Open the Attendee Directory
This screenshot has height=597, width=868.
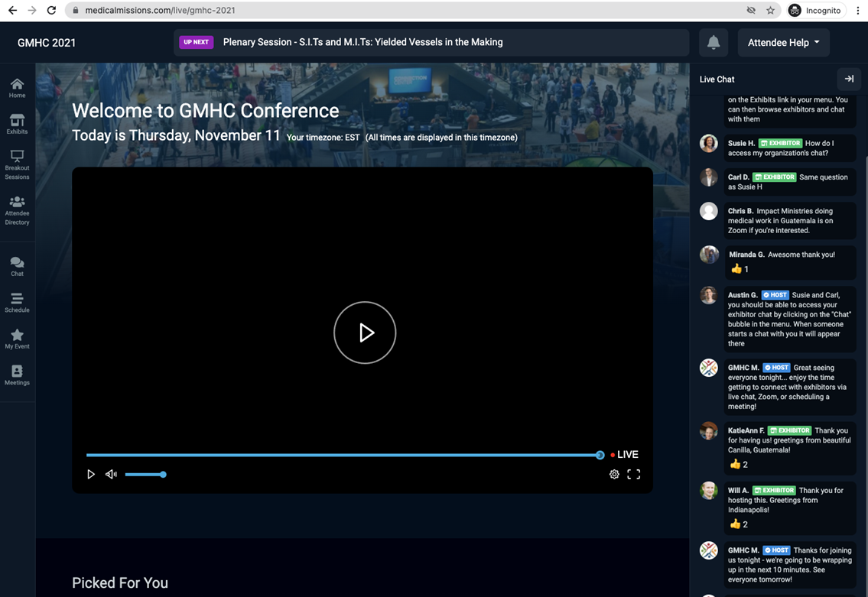tap(17, 211)
